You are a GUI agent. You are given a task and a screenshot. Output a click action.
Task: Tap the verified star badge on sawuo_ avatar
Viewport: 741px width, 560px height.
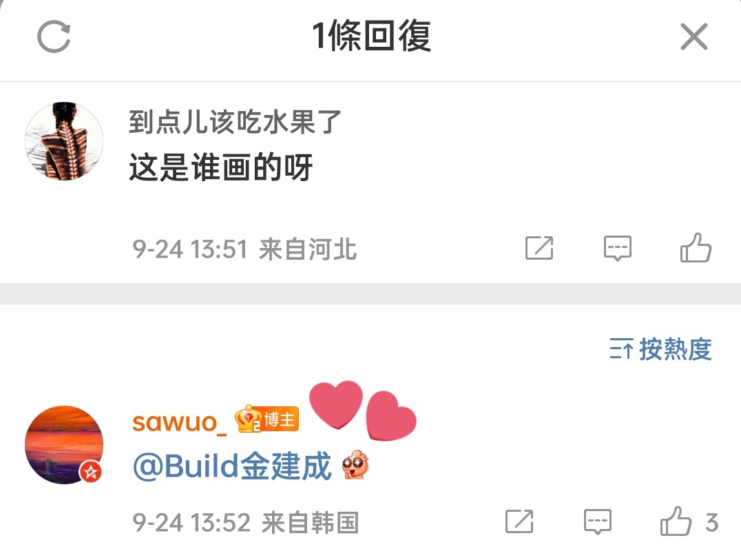coord(90,472)
